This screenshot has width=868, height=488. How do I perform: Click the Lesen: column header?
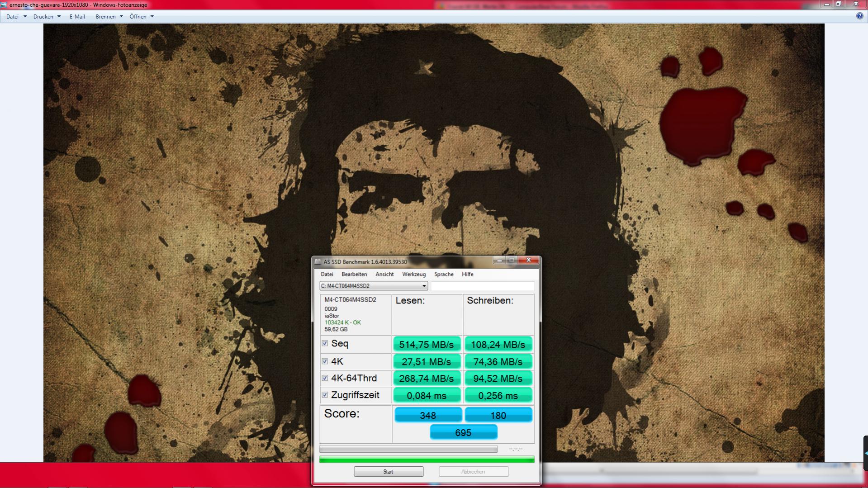coord(410,301)
